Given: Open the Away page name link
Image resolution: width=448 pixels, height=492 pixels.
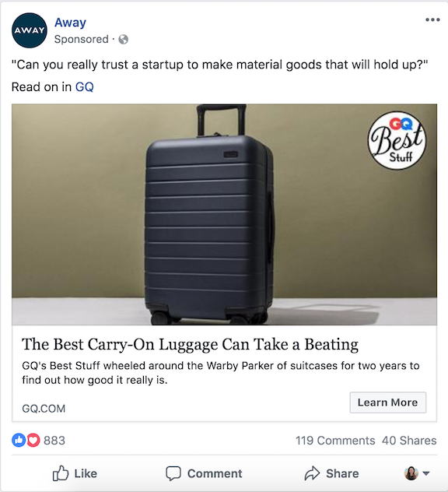Looking at the screenshot, I should tap(70, 23).
